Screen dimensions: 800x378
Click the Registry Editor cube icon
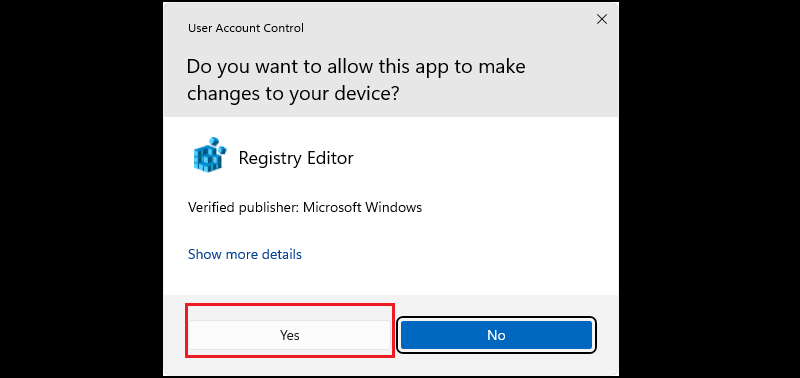pos(210,154)
